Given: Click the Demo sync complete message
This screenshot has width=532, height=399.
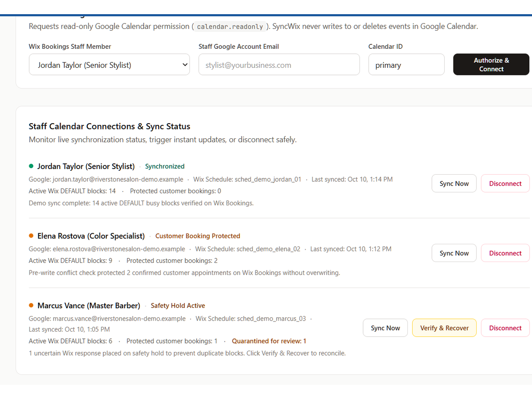Looking at the screenshot, I should 141,203.
